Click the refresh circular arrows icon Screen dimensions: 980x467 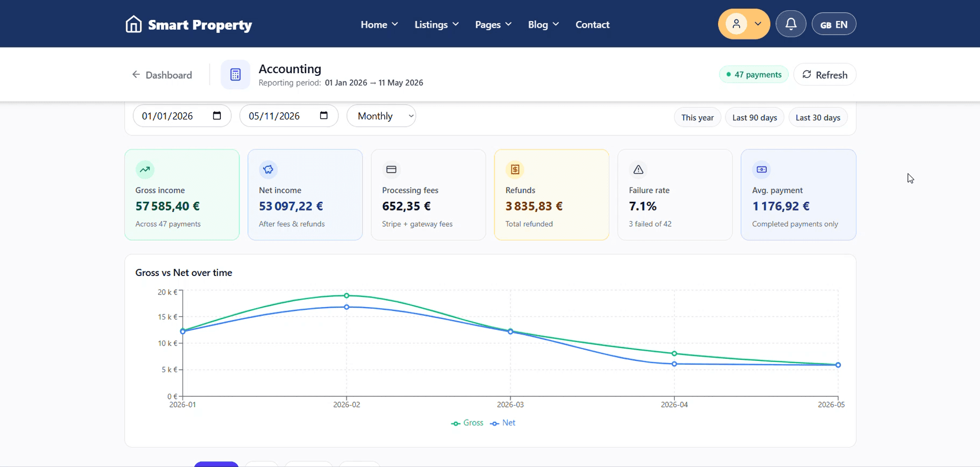click(x=807, y=74)
